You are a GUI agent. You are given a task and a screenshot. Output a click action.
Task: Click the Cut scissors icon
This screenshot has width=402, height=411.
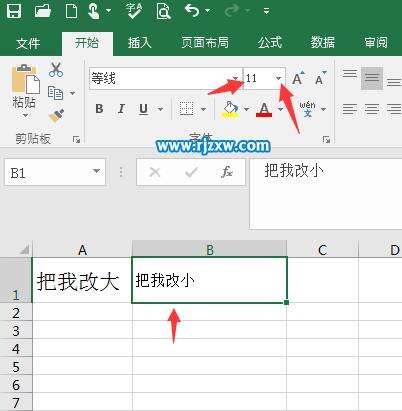56,70
